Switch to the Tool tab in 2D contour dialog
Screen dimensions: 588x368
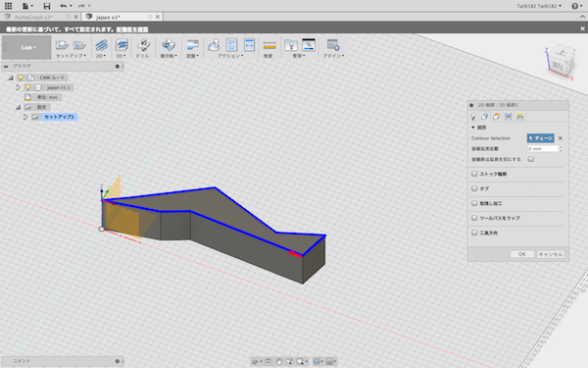(473, 117)
